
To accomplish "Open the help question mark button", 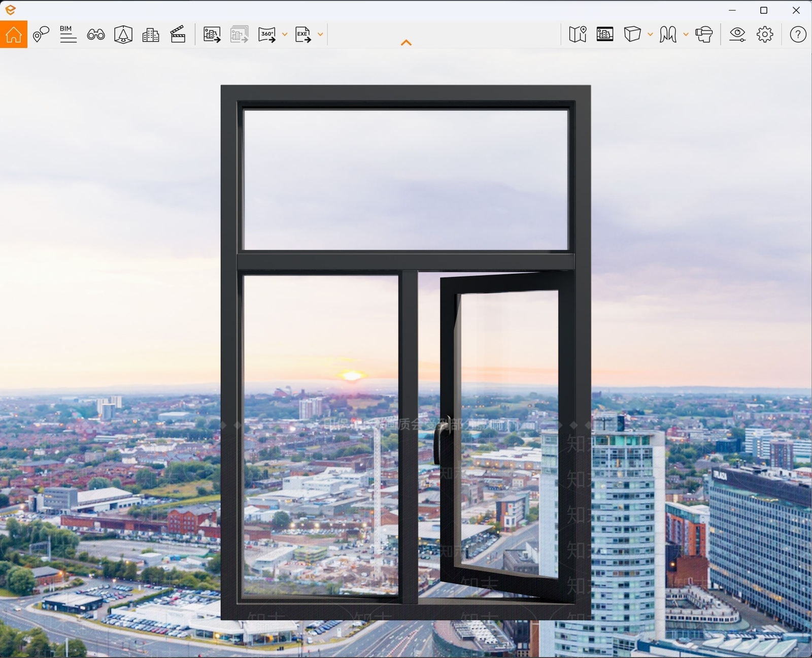I will point(798,35).
